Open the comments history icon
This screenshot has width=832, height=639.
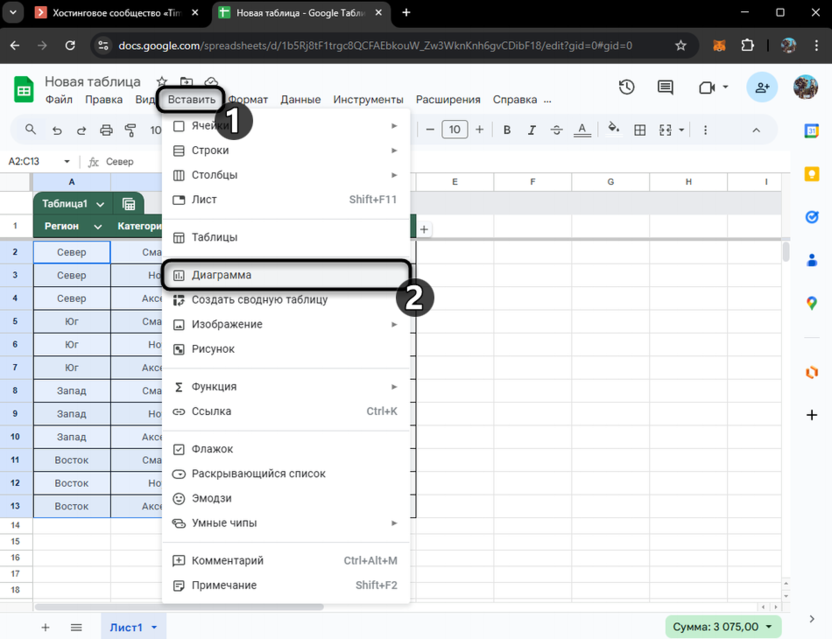pos(665,88)
